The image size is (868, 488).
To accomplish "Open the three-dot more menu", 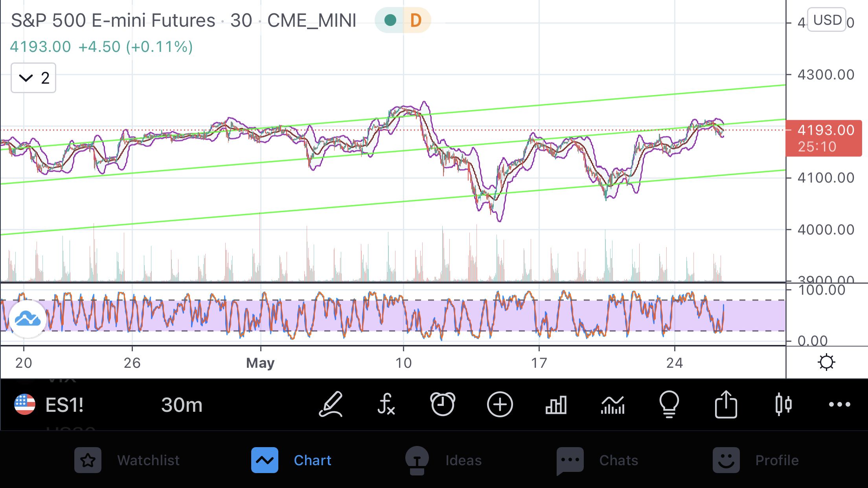I will pyautogui.click(x=840, y=404).
